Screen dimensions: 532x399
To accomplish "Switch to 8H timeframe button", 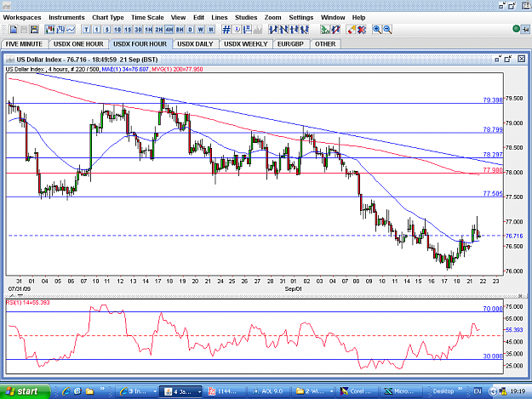I will [x=180, y=30].
